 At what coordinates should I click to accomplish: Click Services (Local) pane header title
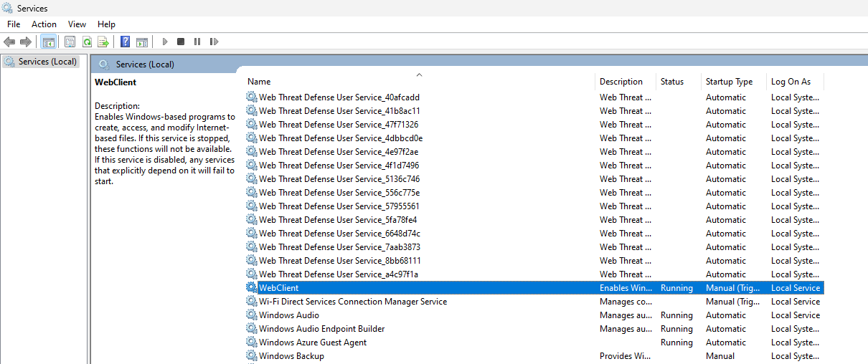point(145,64)
